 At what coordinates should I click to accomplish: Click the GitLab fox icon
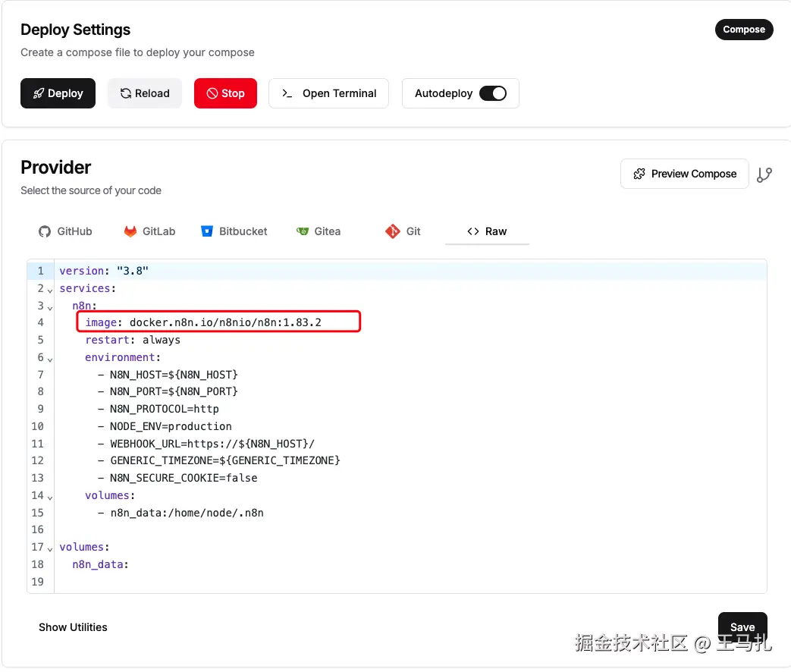pos(130,231)
